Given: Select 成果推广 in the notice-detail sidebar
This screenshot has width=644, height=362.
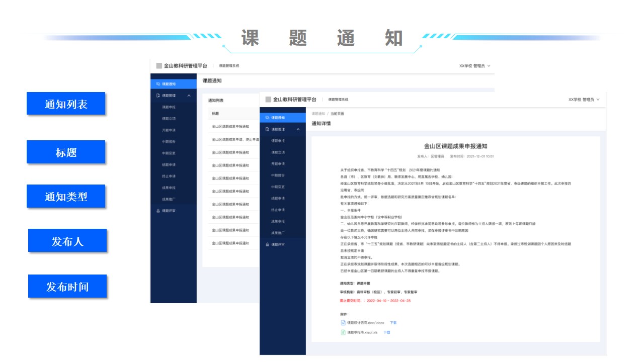Looking at the screenshot, I should click(278, 233).
